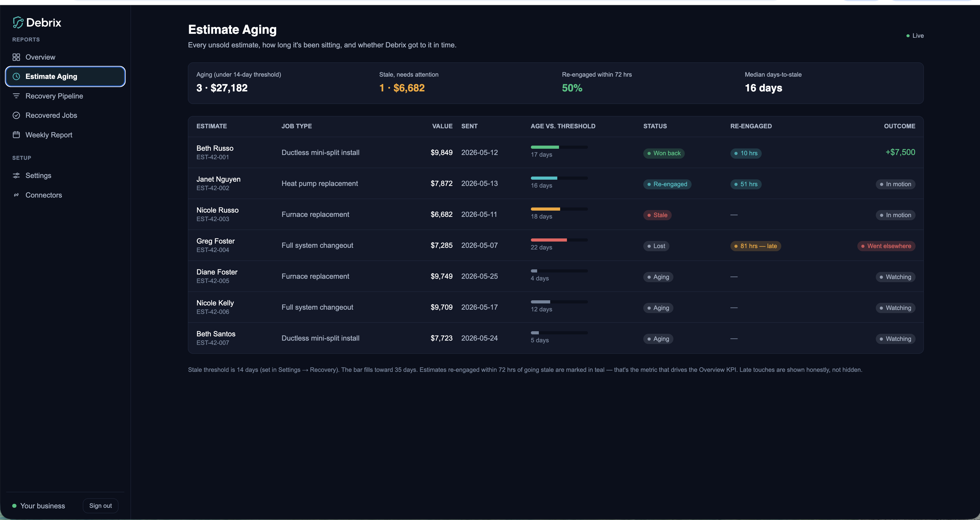Click the Sign out button
The height and width of the screenshot is (520, 980).
coord(100,506)
